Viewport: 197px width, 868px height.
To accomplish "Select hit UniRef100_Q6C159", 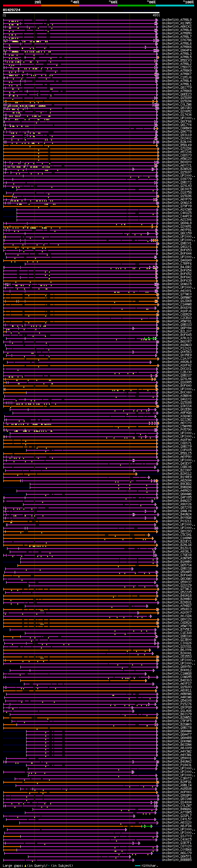I will (x=177, y=233).
